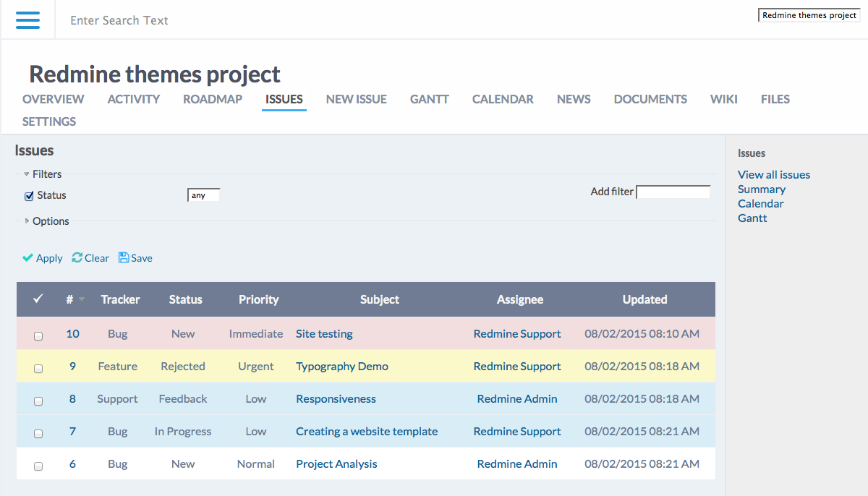Click 'View all issues' in sidebar
Image resolution: width=868 pixels, height=496 pixels.
[x=773, y=174]
